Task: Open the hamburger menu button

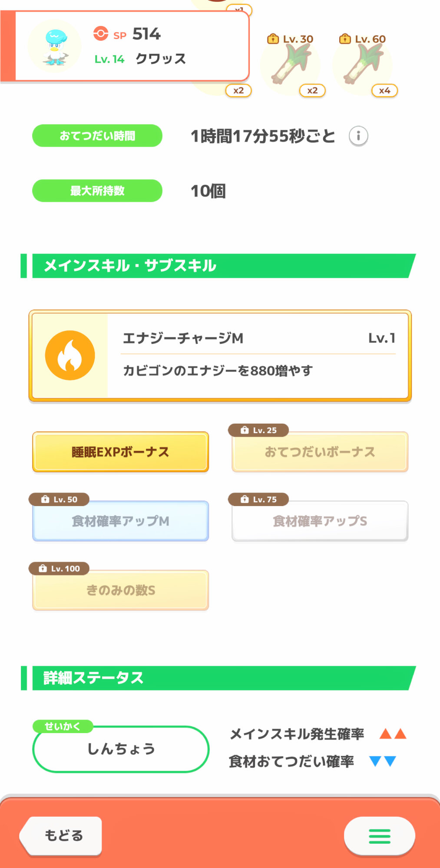Action: pos(379,836)
